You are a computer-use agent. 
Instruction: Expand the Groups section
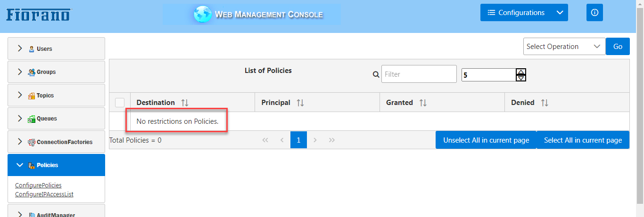(57, 72)
